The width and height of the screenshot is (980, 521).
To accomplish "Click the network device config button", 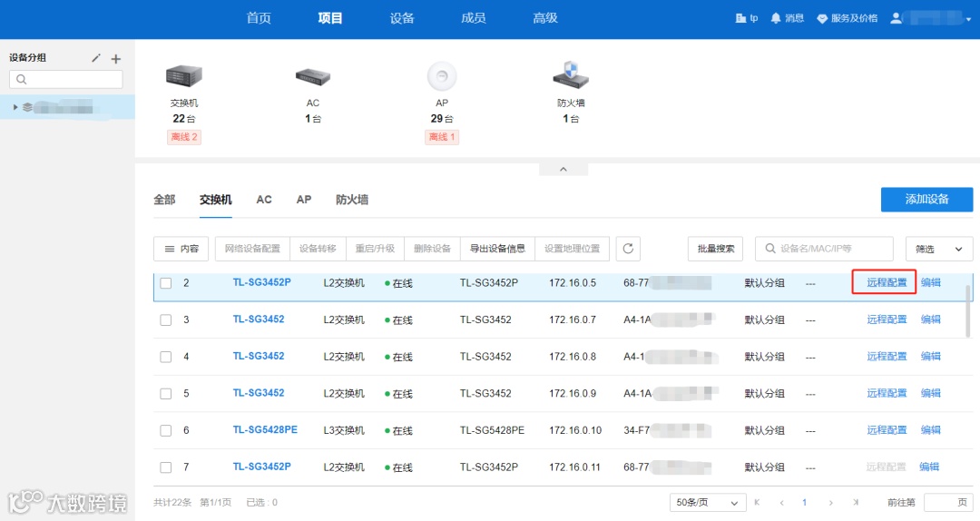I will [x=252, y=249].
